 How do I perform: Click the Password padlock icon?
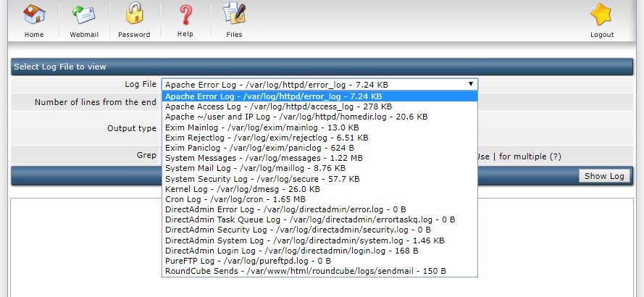tap(134, 14)
